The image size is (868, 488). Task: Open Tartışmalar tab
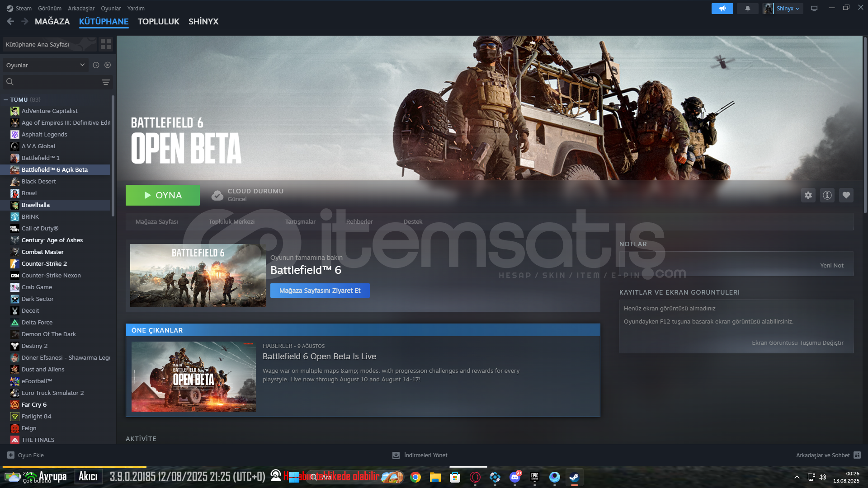tap(300, 221)
